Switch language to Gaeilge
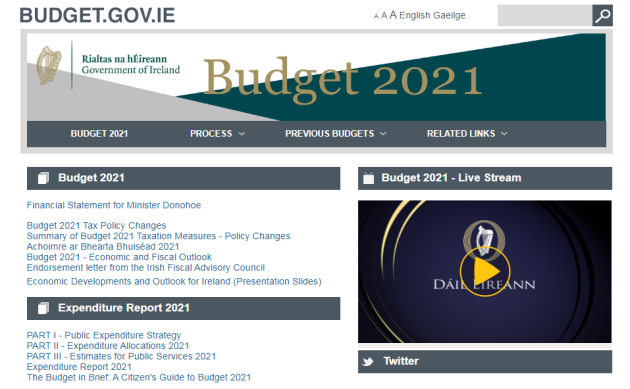The width and height of the screenshot is (630, 389). coord(449,15)
